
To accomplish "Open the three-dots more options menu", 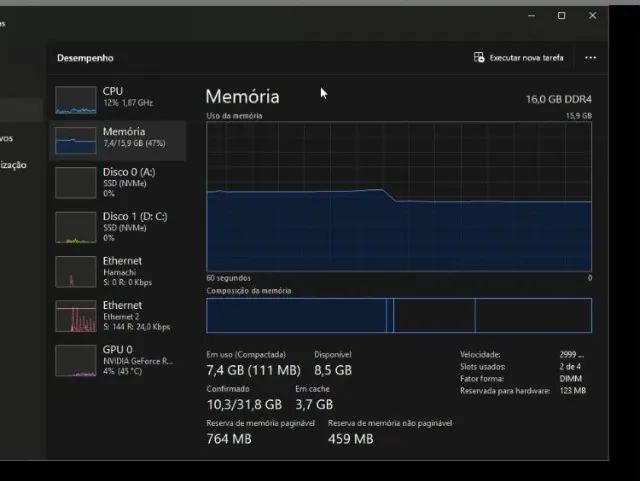I will 591,58.
